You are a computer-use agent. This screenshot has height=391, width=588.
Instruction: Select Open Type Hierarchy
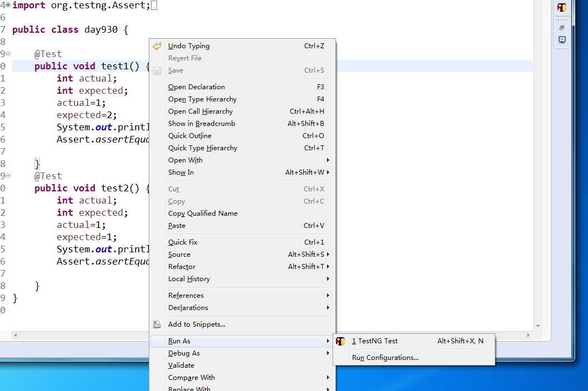(x=242, y=99)
